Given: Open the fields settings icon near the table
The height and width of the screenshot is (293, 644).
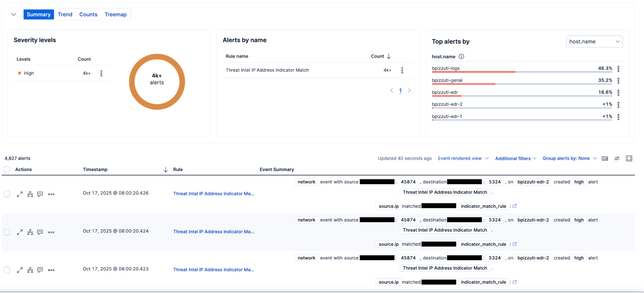Looking at the screenshot, I should tap(617, 158).
